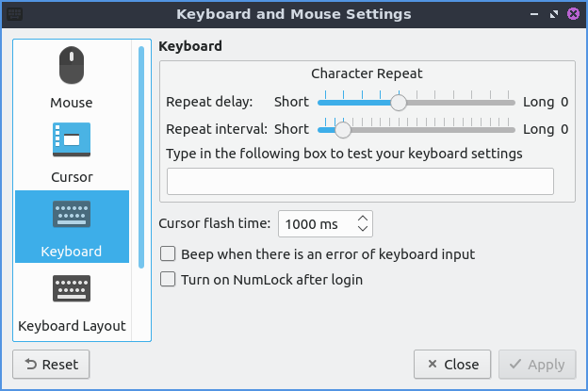Toggle Turn on NumLock after login
The width and height of the screenshot is (588, 391).
tap(168, 279)
